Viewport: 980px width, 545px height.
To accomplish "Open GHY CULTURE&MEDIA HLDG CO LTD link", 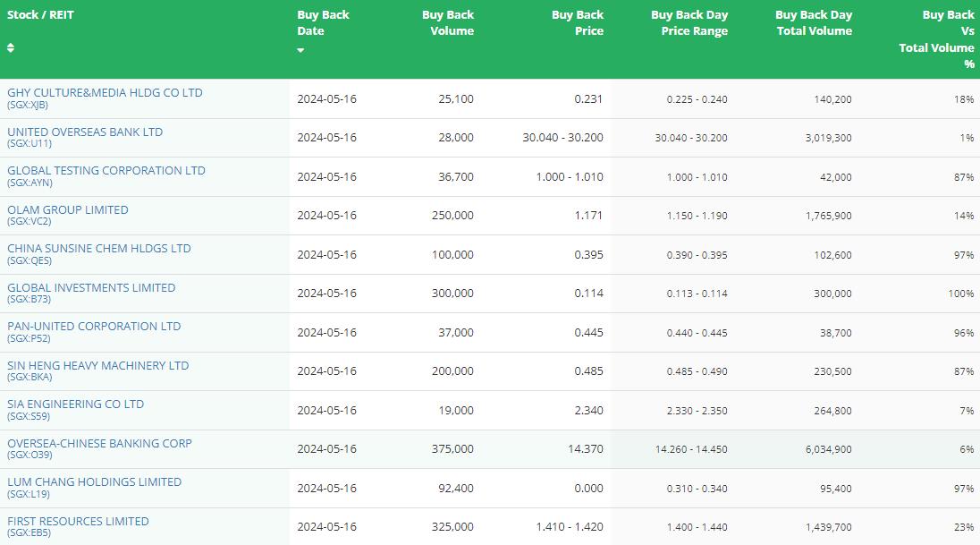I will tap(105, 92).
